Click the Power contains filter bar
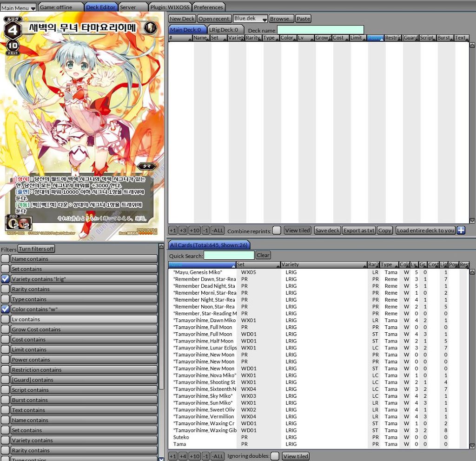This screenshot has height=461, width=476. (84, 360)
